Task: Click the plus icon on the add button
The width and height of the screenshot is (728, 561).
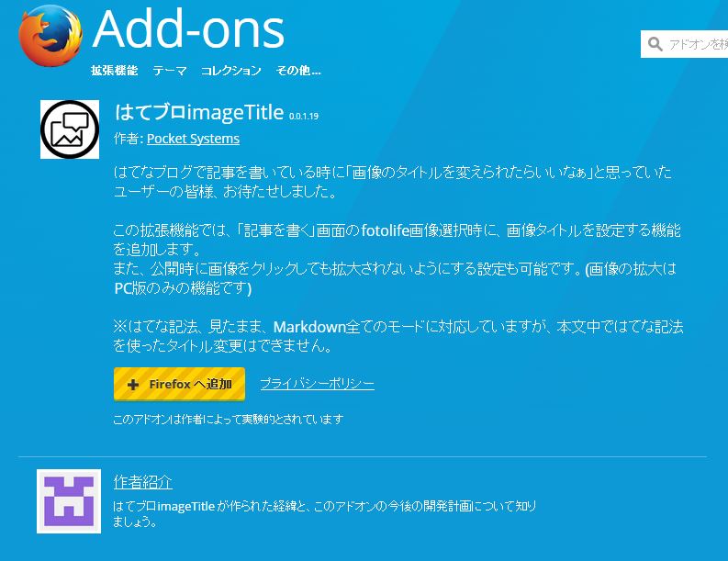Action: 133,385
